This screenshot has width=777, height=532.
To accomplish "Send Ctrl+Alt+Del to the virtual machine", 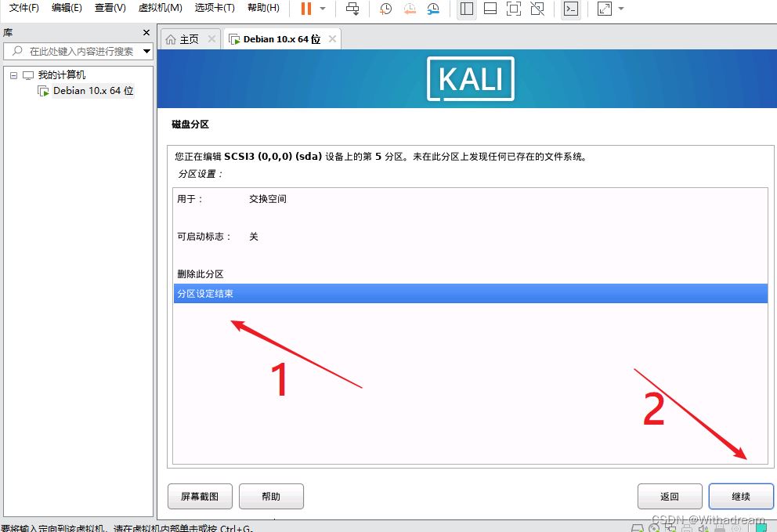I will pyautogui.click(x=352, y=9).
